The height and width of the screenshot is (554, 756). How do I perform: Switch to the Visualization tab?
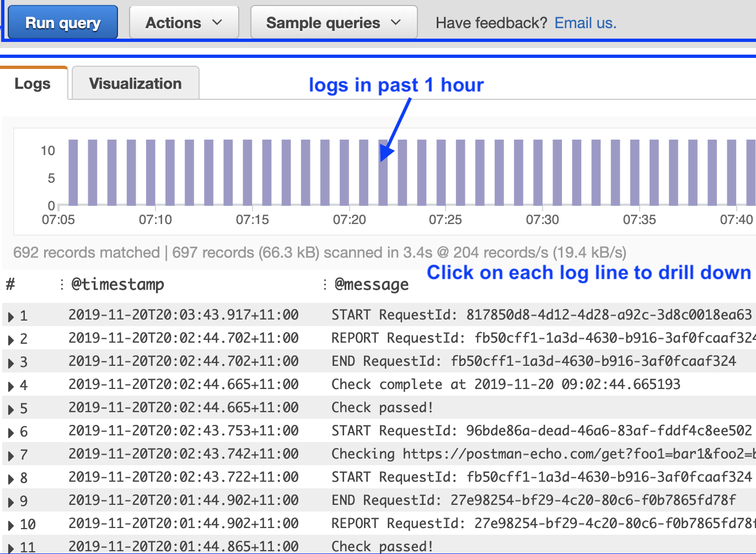point(135,83)
